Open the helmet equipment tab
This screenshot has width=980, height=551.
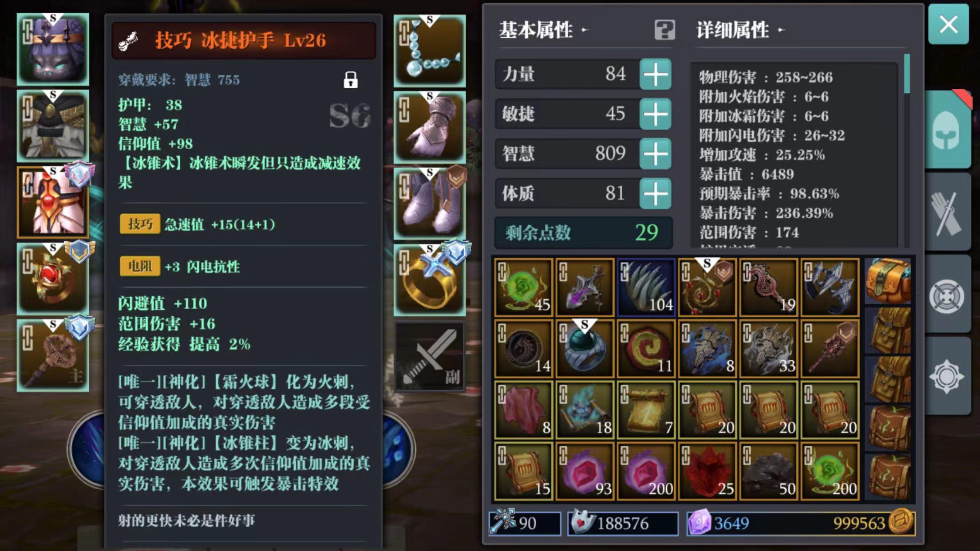[x=948, y=130]
